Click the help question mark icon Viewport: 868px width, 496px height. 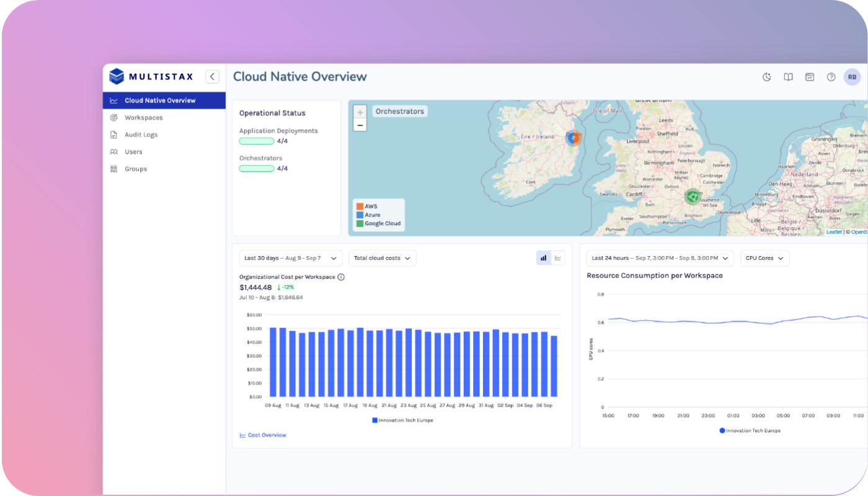[x=831, y=77]
